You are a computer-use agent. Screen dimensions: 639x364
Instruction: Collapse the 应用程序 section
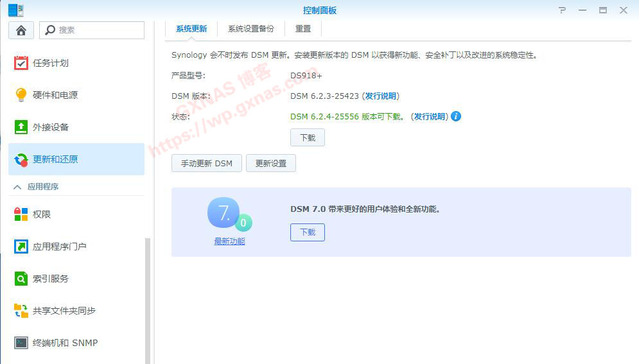point(17,187)
